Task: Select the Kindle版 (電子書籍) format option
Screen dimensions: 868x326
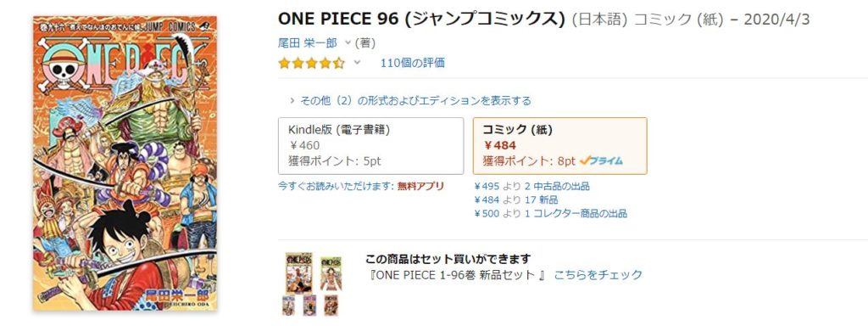Action: coord(371,146)
